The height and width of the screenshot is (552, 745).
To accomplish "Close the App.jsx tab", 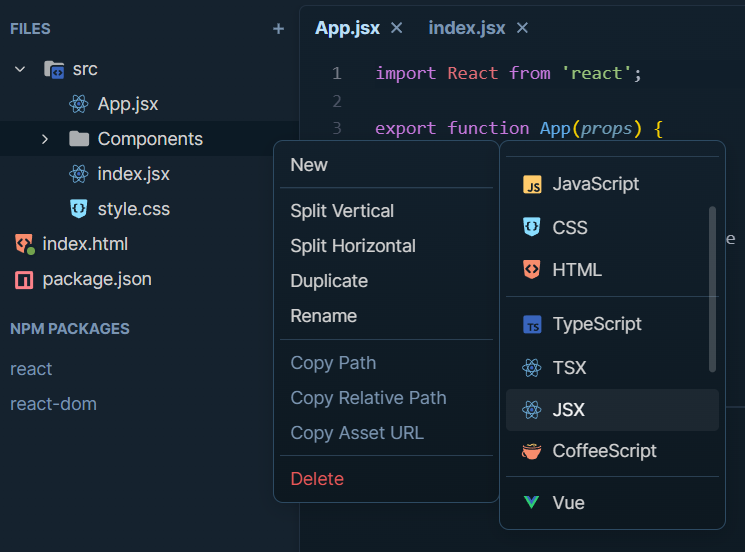I will click(x=397, y=28).
